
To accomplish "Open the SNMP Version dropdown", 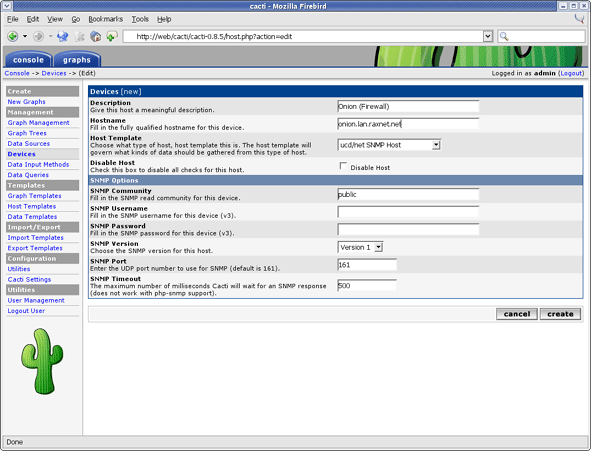I will 360,248.
